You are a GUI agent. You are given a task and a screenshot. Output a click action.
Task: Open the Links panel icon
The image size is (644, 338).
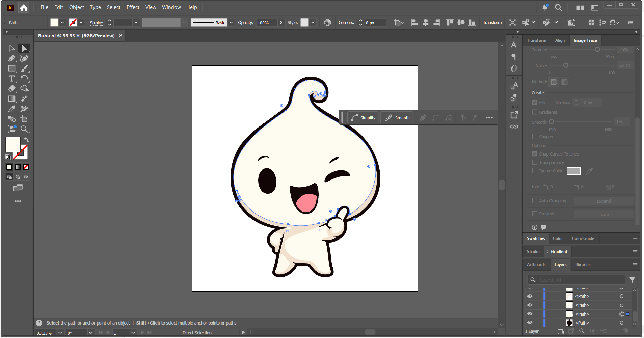pos(514,126)
